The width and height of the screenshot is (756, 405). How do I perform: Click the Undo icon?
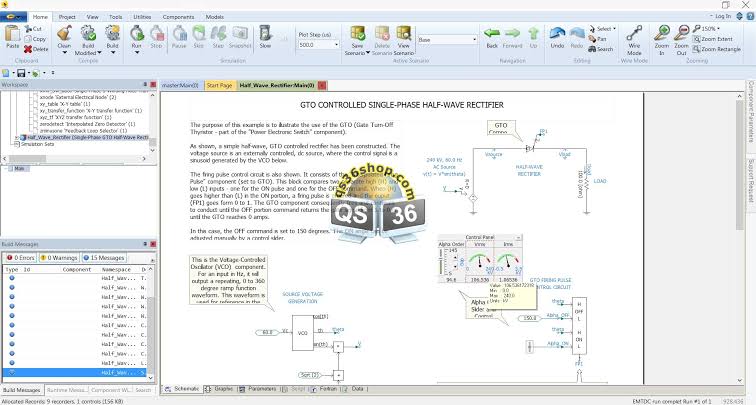click(557, 34)
